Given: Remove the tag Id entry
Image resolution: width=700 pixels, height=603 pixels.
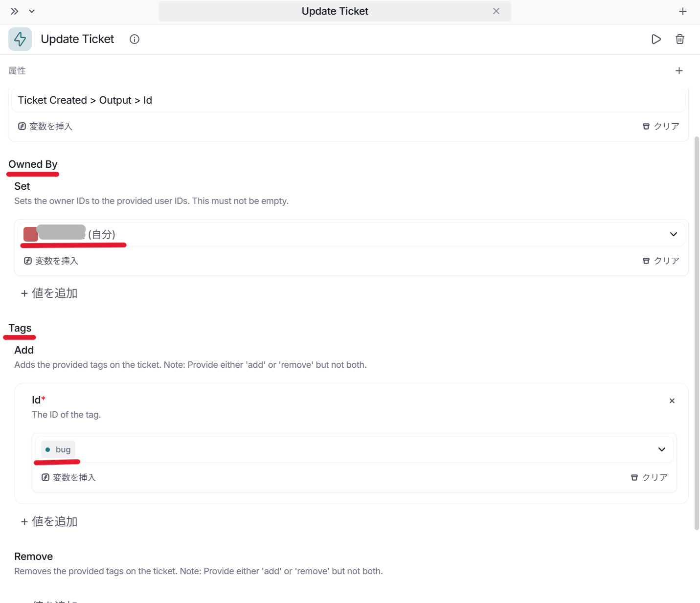Looking at the screenshot, I should [x=672, y=401].
